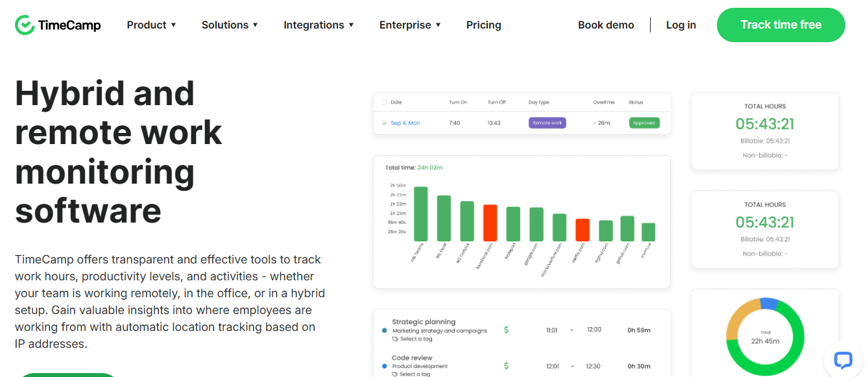This screenshot has height=377, width=868.
Task: Click the overtime value ~26m
Action: tap(601, 123)
